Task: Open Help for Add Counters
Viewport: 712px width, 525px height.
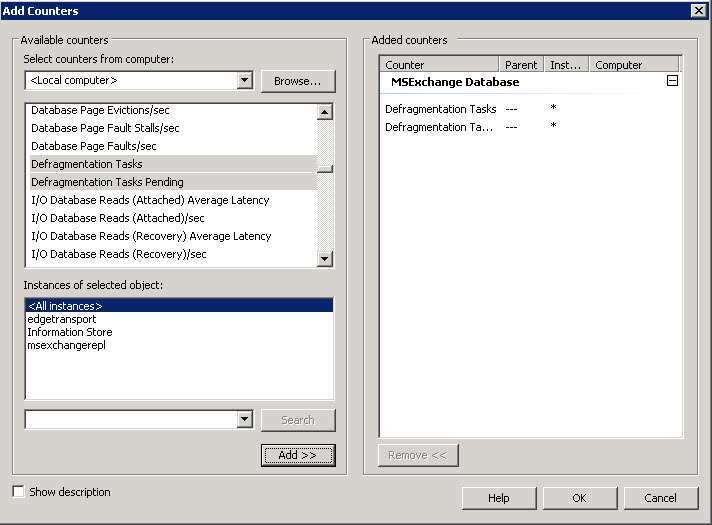Action: click(x=498, y=498)
